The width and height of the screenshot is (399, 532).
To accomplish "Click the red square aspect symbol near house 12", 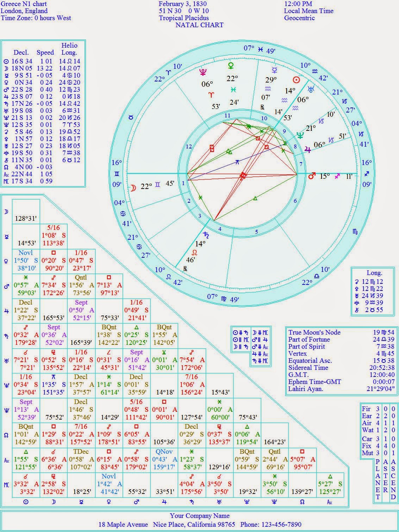I will tap(212, 148).
